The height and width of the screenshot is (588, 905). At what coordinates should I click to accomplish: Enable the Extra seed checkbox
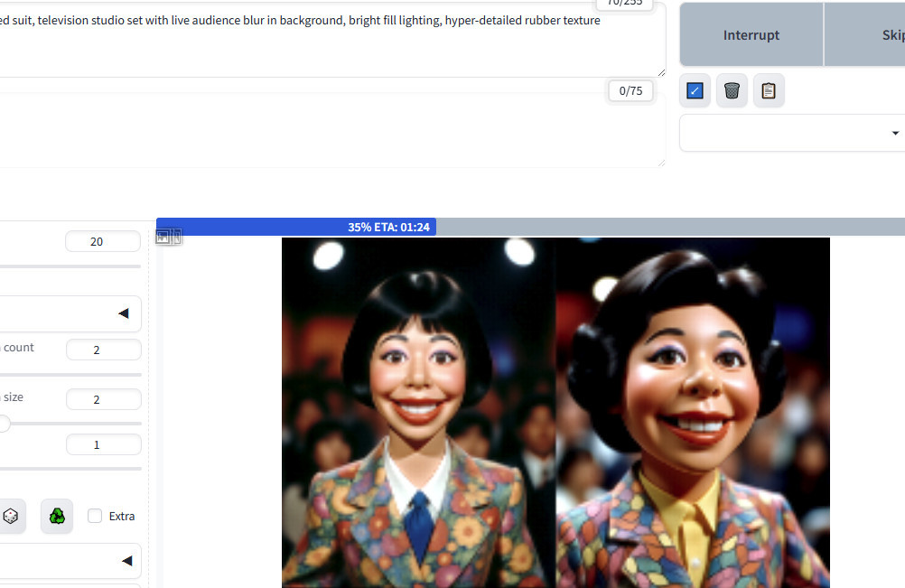click(x=95, y=516)
